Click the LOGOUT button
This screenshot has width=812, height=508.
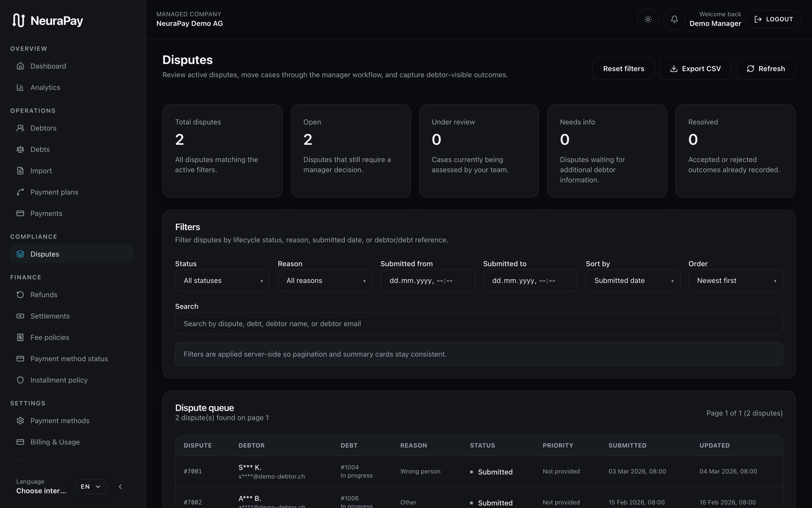click(x=773, y=19)
